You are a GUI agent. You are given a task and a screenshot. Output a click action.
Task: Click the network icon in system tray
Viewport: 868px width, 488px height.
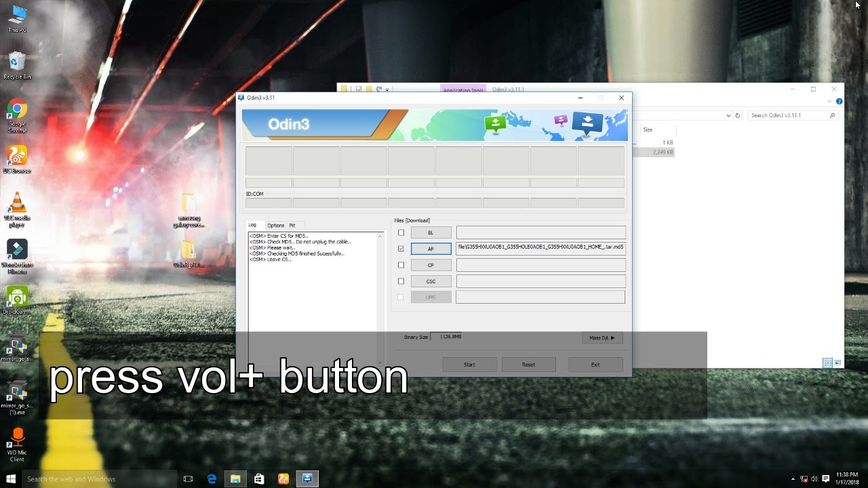point(804,479)
